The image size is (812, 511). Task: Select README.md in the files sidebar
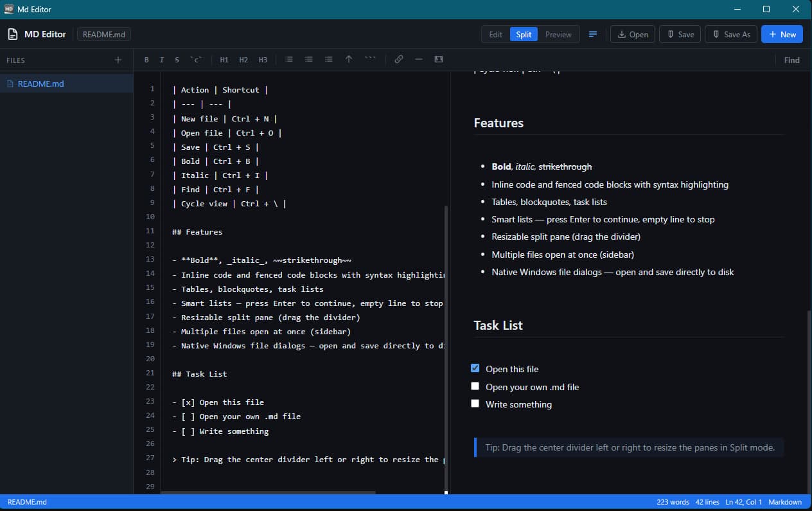(x=67, y=84)
